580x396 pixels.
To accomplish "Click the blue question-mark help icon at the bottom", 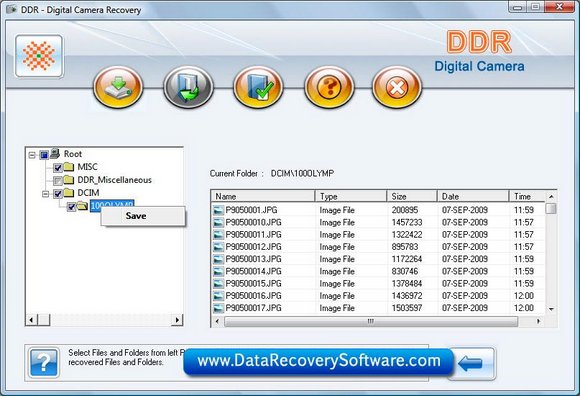I will tap(44, 362).
